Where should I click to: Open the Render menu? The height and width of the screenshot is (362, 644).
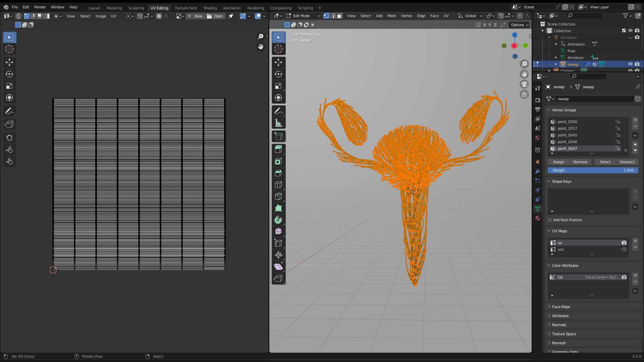point(40,7)
